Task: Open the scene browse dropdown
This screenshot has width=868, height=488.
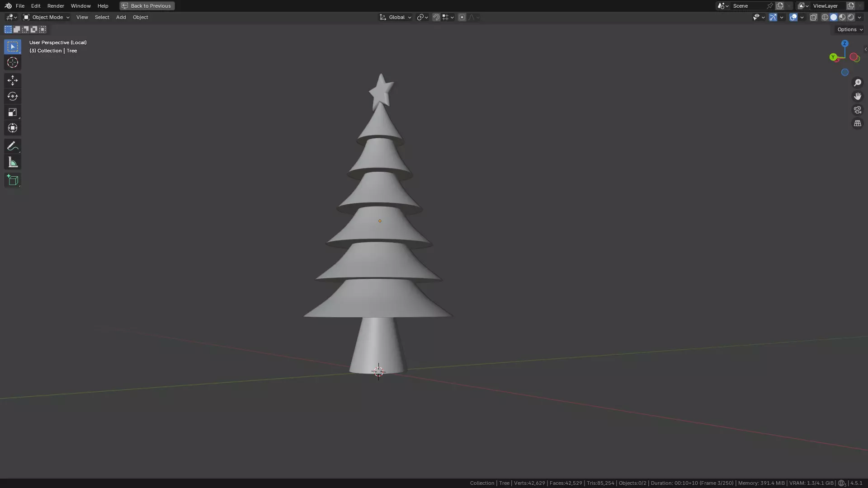Action: click(x=723, y=6)
